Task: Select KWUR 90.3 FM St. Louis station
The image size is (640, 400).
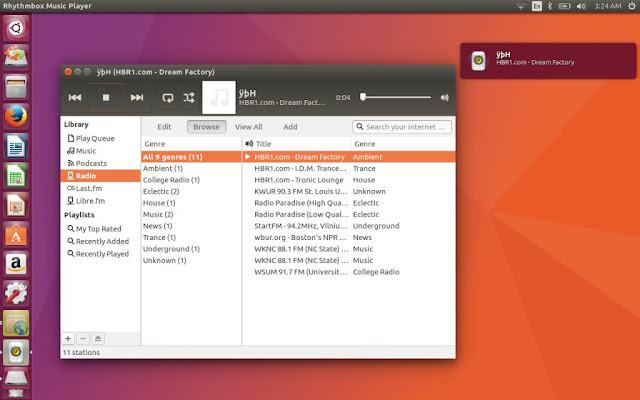Action: point(349,191)
